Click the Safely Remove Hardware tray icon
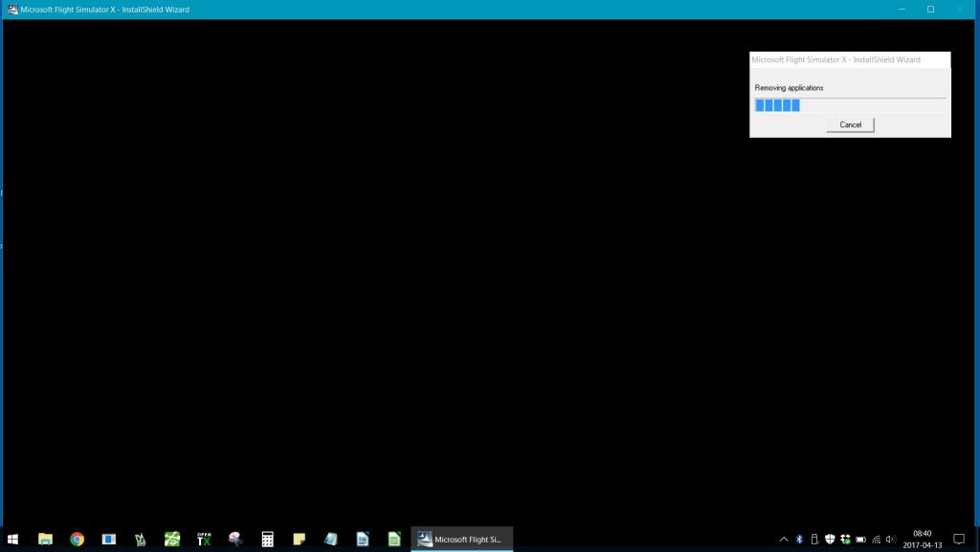This screenshot has width=980, height=552. 814,540
